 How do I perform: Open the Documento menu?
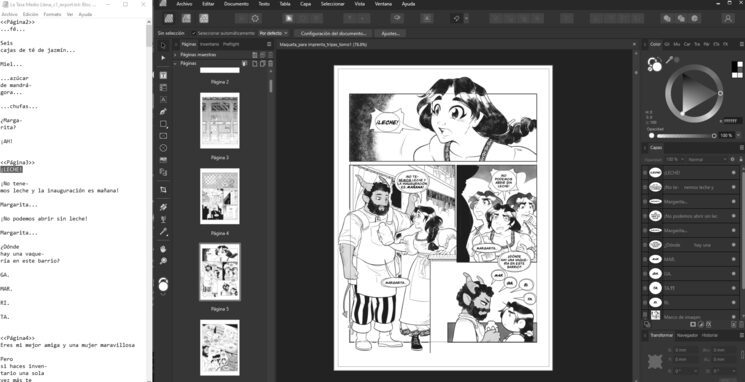[236, 4]
